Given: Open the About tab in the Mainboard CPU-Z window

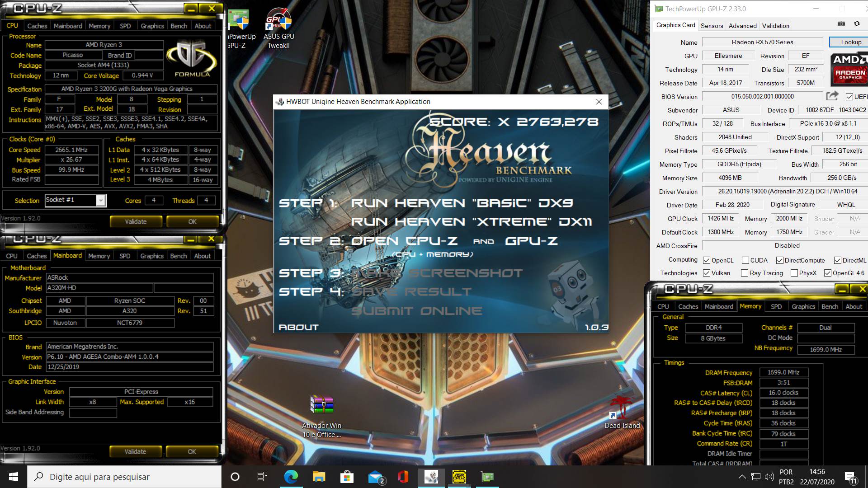Looking at the screenshot, I should (x=203, y=256).
